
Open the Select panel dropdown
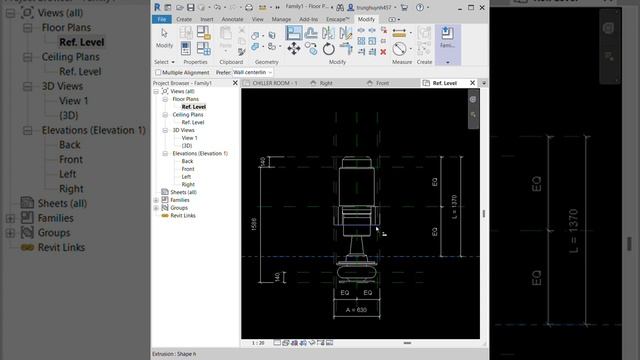tap(164, 62)
